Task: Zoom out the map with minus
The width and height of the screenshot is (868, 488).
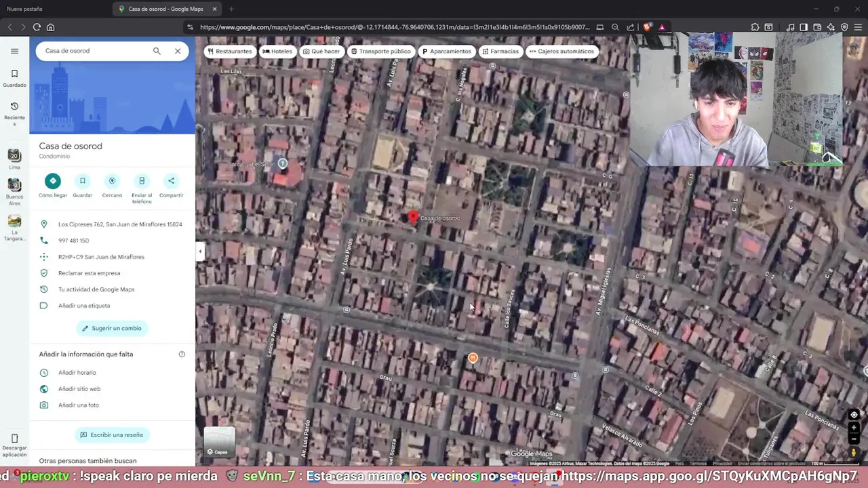Action: coord(854,440)
